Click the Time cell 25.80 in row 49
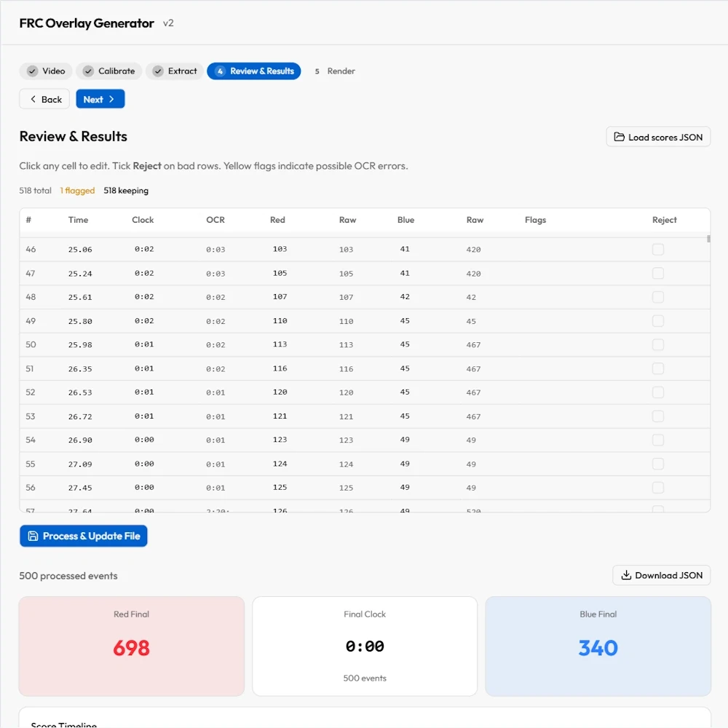Screen dimensions: 728x728 (x=80, y=321)
